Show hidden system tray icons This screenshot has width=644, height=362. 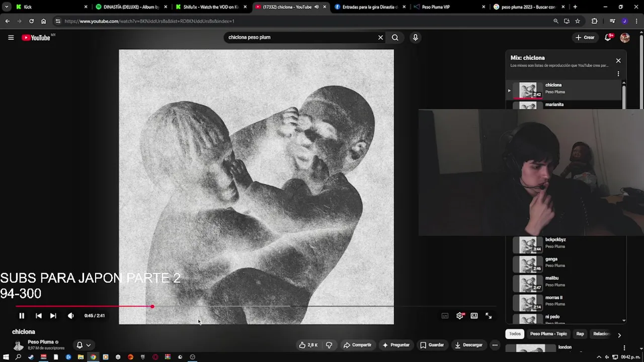(x=599, y=357)
